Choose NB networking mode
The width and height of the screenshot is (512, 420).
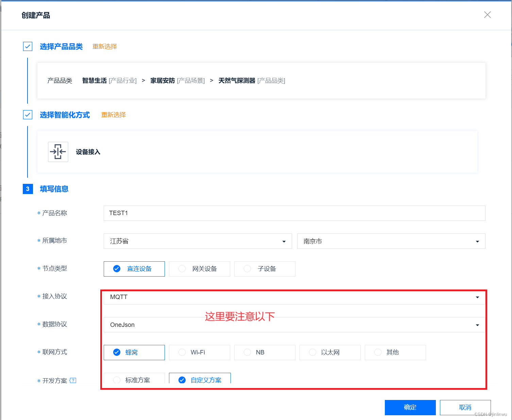pos(264,352)
